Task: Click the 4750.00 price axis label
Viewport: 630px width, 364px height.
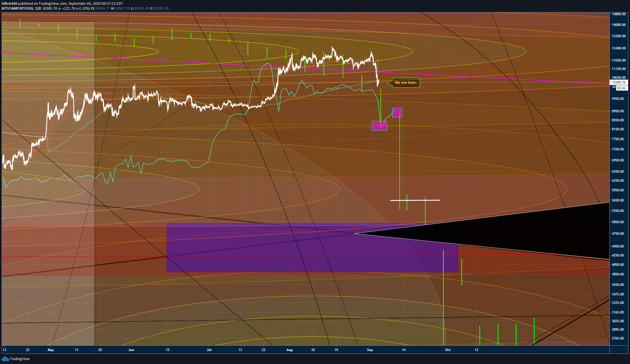Action: [618, 234]
